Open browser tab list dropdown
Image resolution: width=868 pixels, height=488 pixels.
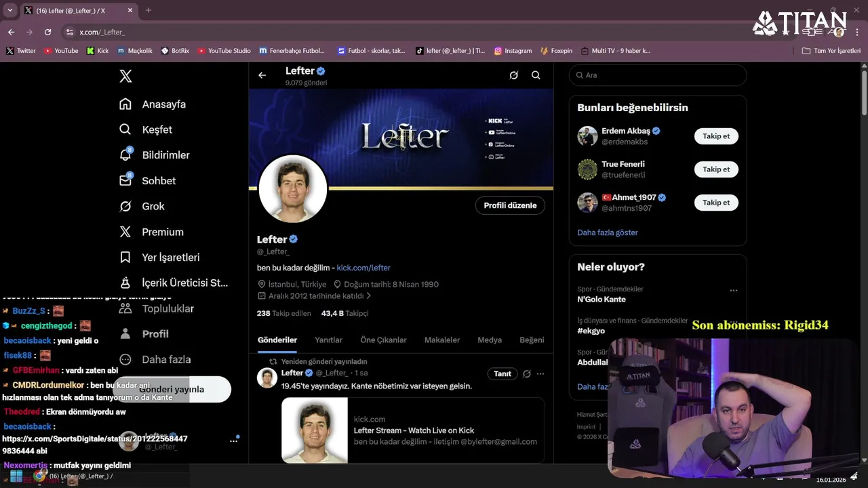pos(9,10)
